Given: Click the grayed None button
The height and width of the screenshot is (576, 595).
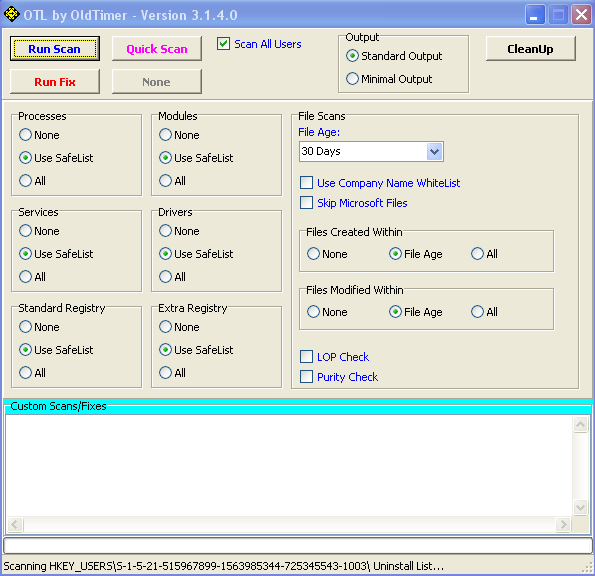Looking at the screenshot, I should click(157, 82).
